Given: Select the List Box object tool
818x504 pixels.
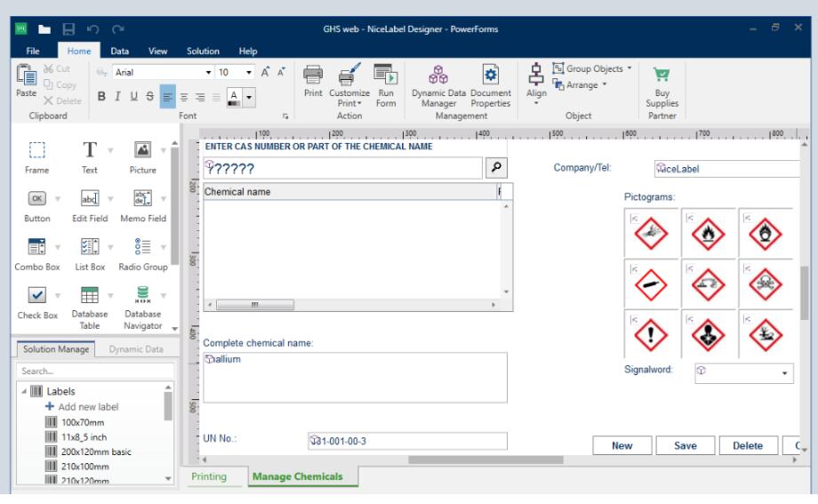Looking at the screenshot, I should click(x=90, y=254).
